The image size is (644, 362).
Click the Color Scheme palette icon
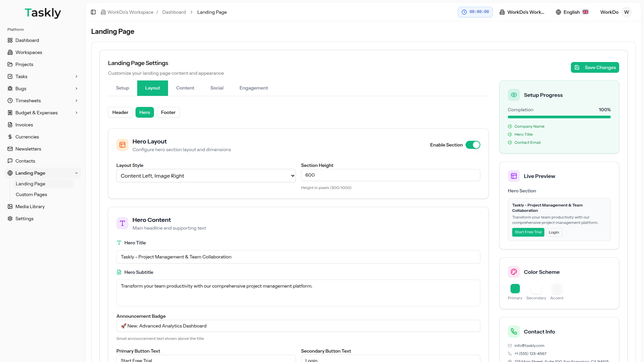coord(514,272)
